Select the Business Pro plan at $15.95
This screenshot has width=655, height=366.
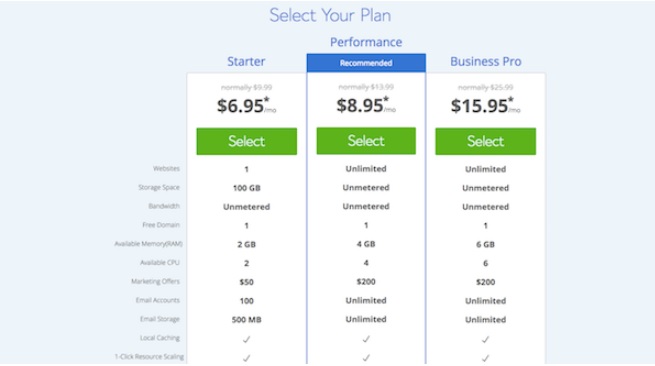(485, 141)
